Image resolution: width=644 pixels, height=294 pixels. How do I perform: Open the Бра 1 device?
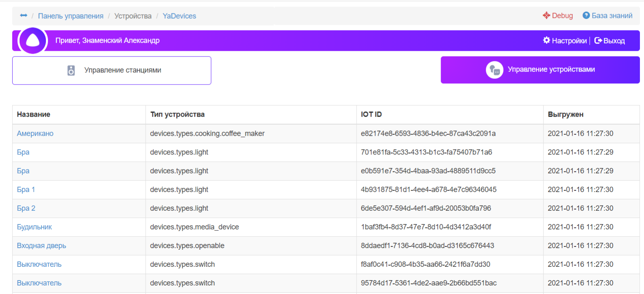pyautogui.click(x=26, y=190)
